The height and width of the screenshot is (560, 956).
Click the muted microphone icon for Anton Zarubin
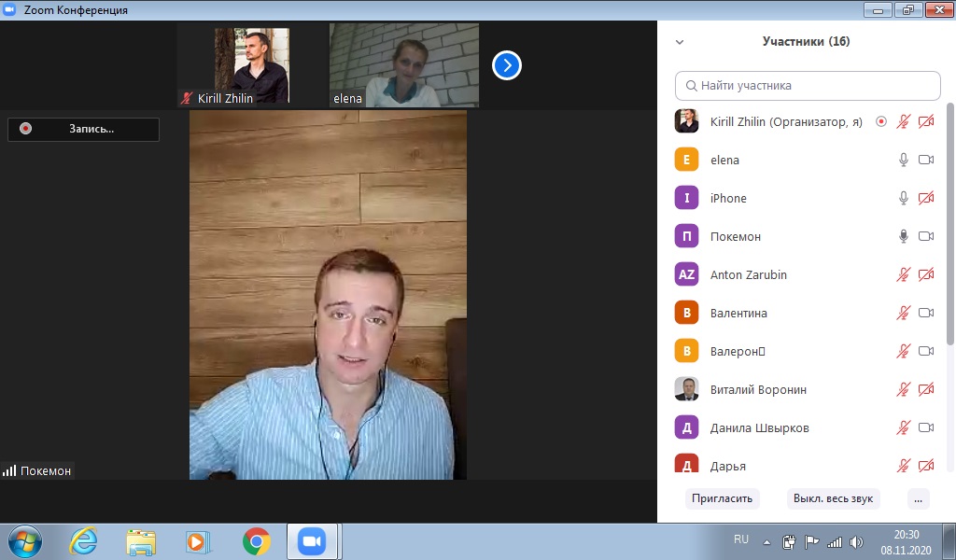coord(903,274)
